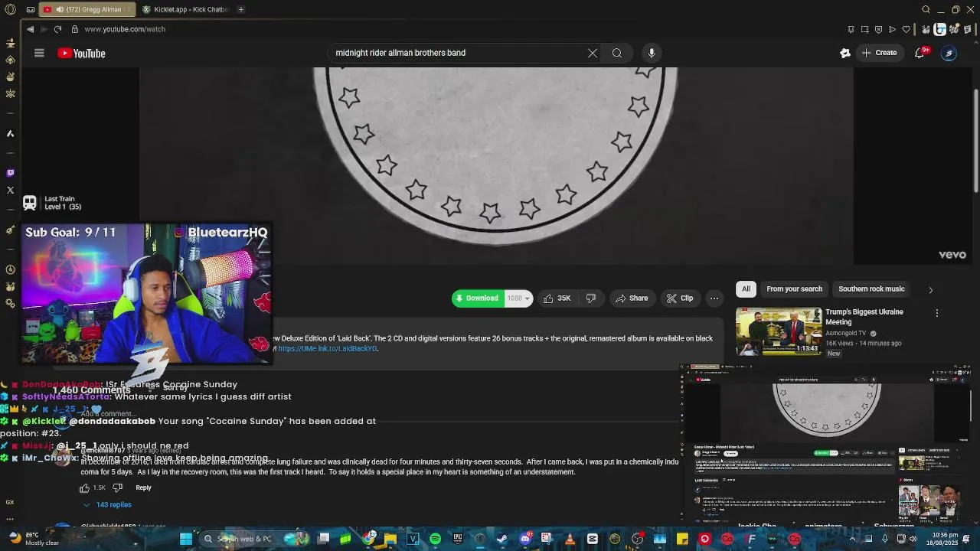
Task: Go forward to the next page
Action: tap(44, 29)
